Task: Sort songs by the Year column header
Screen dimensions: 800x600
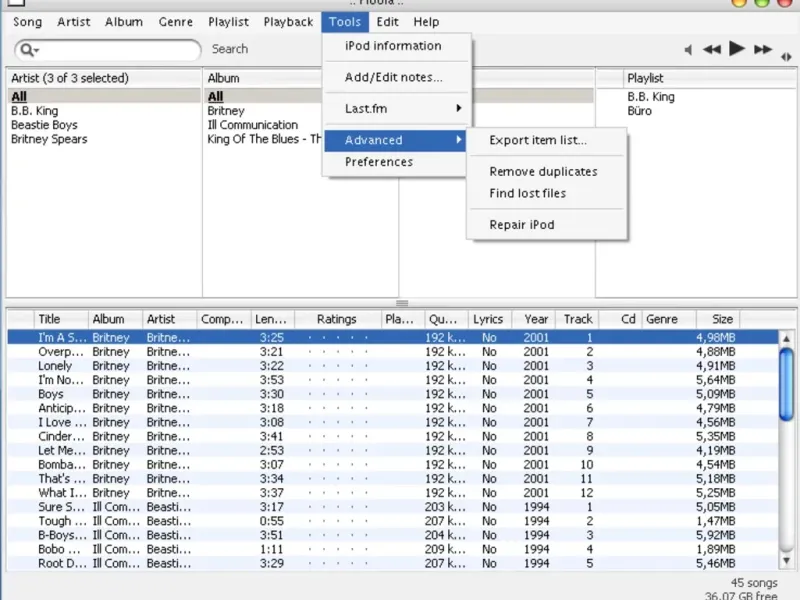Action: (536, 319)
